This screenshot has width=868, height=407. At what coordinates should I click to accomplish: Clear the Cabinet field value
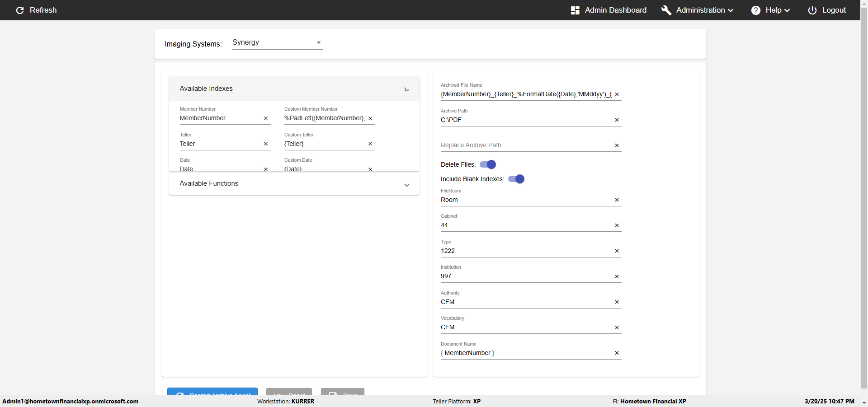point(617,225)
